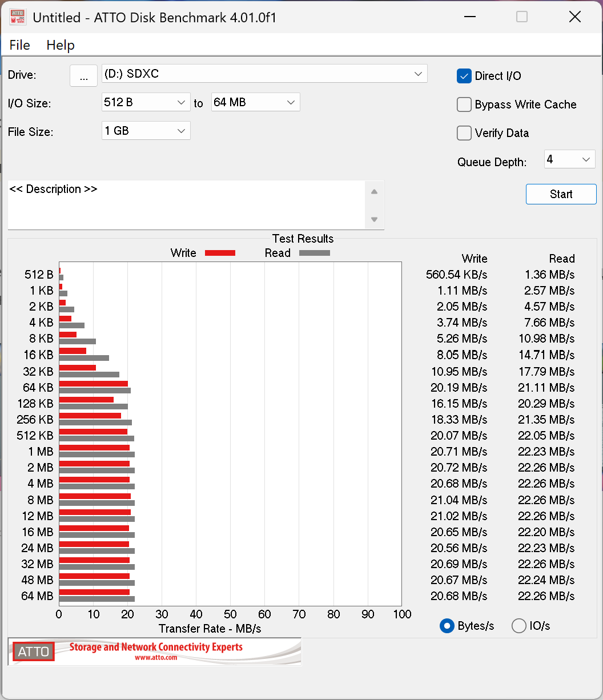Click the ATTO logo in the banner

[x=34, y=651]
